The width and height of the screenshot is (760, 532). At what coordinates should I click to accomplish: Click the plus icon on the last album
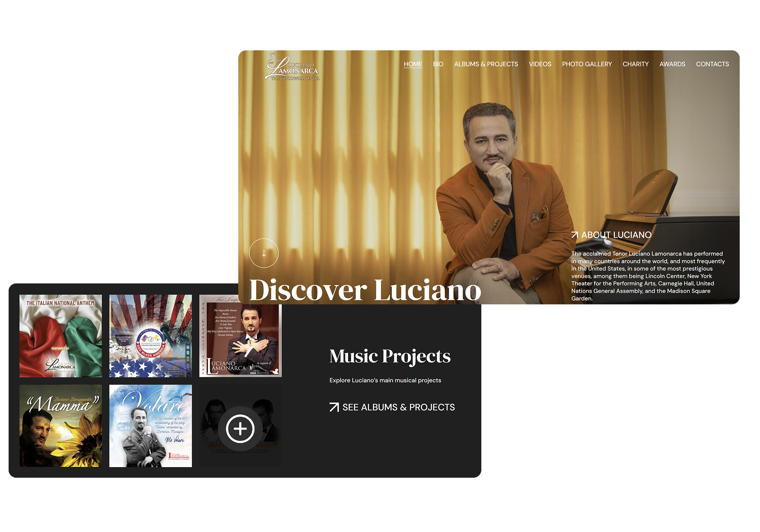coord(240,429)
